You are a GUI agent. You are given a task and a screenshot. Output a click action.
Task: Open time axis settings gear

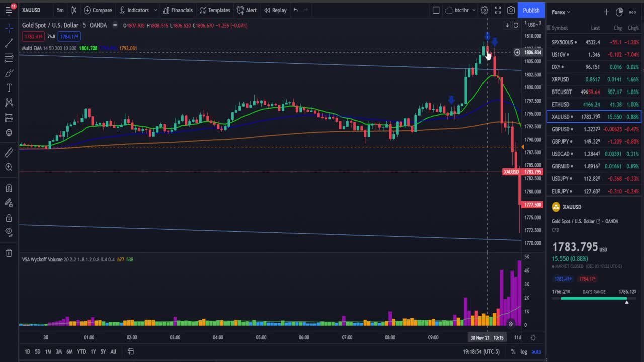point(533,338)
